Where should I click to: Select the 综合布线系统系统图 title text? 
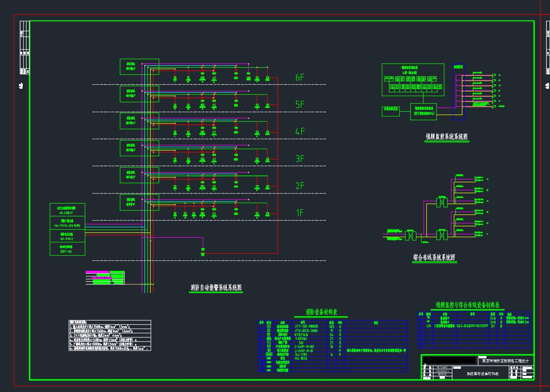pos(434,258)
